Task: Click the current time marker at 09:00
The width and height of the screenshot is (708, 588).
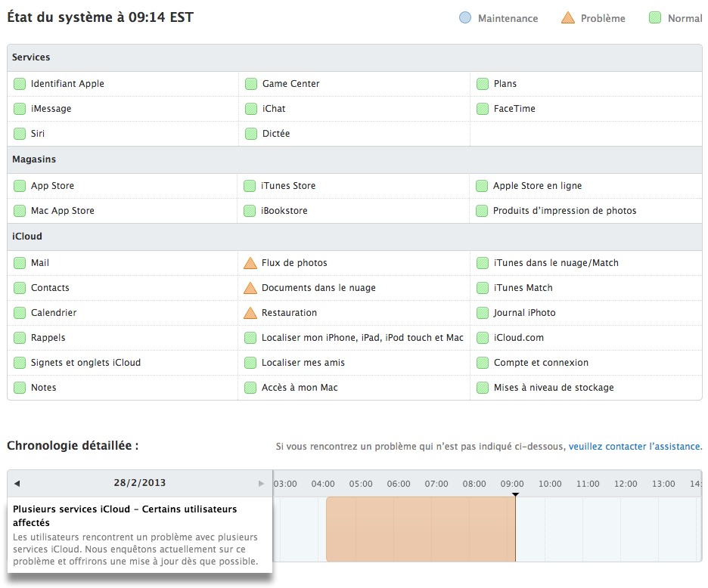Action: [x=515, y=494]
